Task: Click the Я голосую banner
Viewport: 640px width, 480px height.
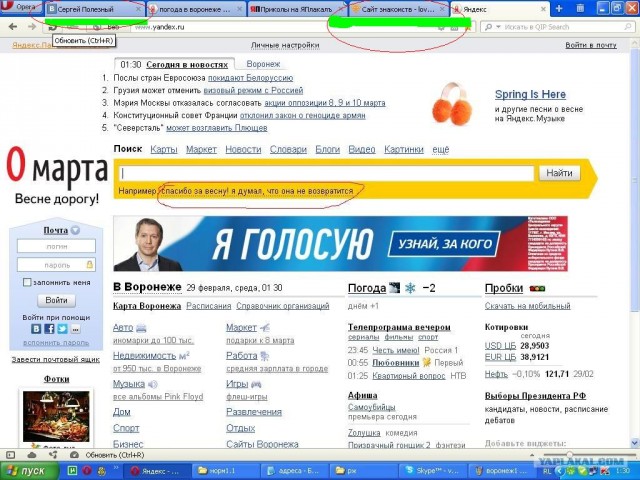Action: tap(340, 244)
